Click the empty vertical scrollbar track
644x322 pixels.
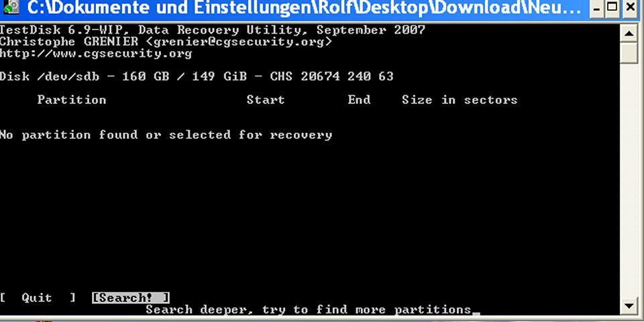point(630,180)
